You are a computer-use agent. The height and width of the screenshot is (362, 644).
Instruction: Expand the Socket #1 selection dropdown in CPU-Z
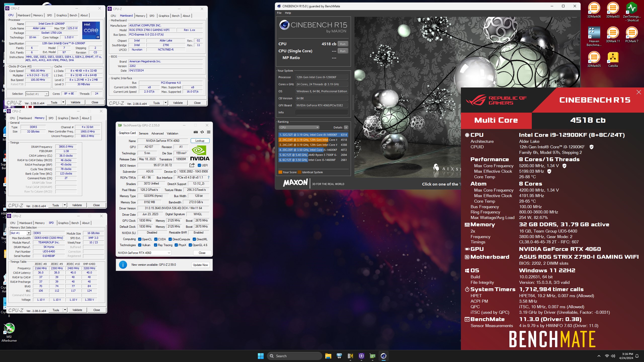point(46,94)
